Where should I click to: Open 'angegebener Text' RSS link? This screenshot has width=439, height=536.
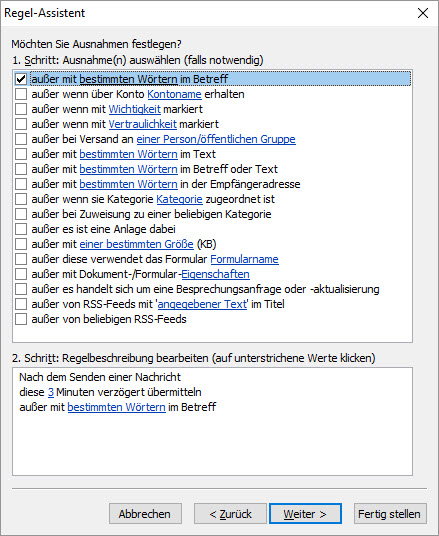click(202, 304)
